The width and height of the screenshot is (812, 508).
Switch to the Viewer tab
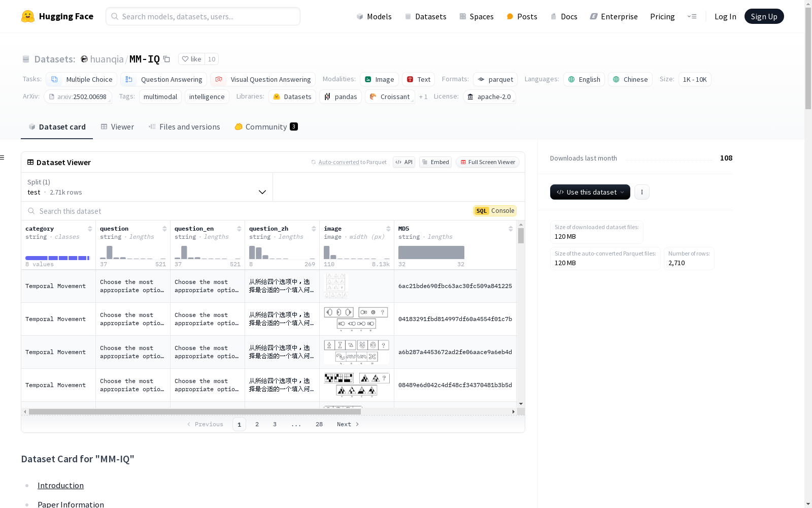pos(117,127)
